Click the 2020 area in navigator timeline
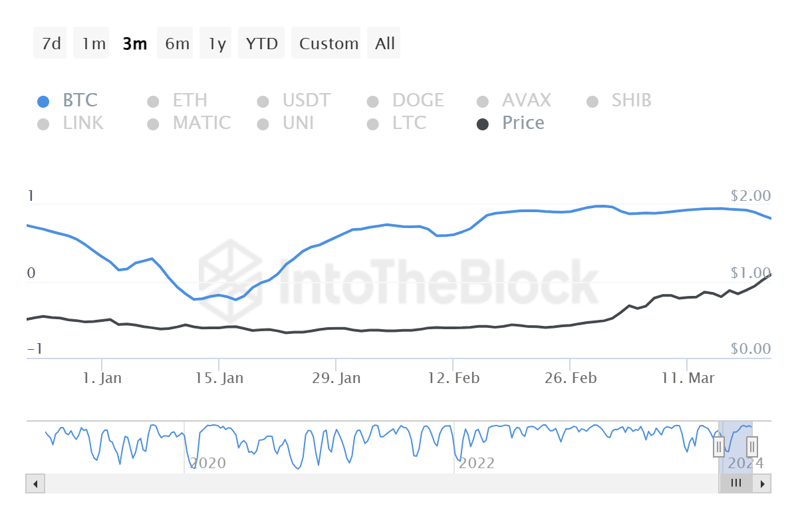The height and width of the screenshot is (532, 798). coord(208,463)
